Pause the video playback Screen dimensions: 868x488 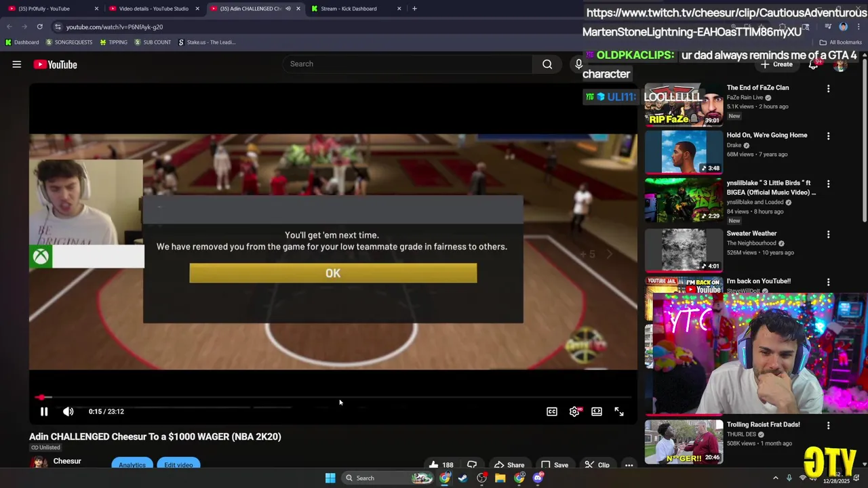[x=44, y=411]
